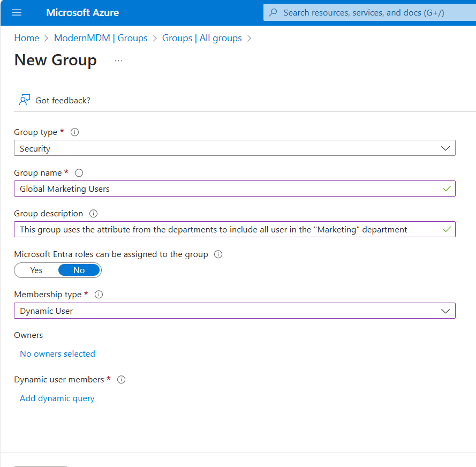The image size is (476, 467).
Task: Click info icon beside Group description
Action: 94,214
